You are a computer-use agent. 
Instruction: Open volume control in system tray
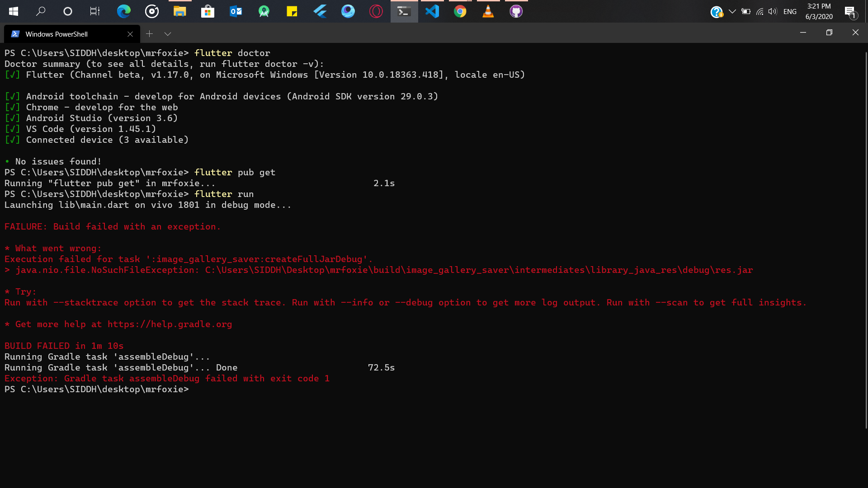click(x=772, y=11)
